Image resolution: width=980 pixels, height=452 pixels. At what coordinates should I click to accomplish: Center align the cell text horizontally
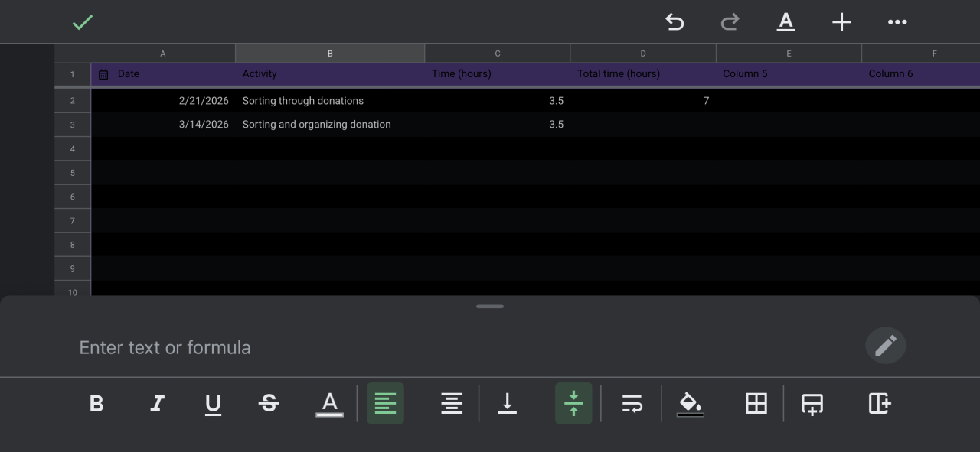point(452,403)
